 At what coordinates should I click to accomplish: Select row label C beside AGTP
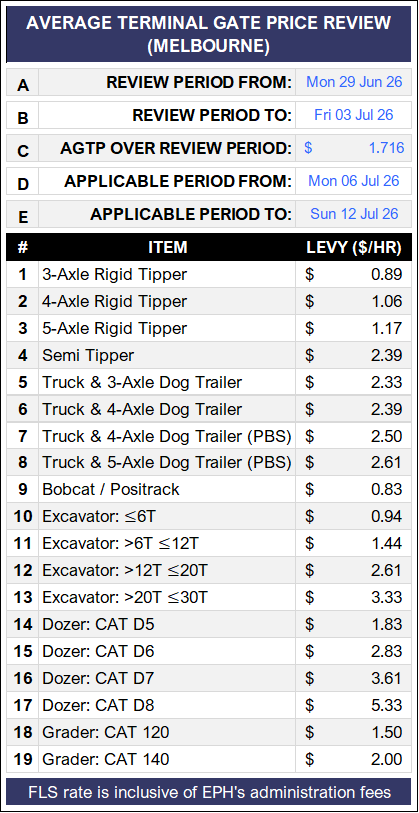[22, 150]
